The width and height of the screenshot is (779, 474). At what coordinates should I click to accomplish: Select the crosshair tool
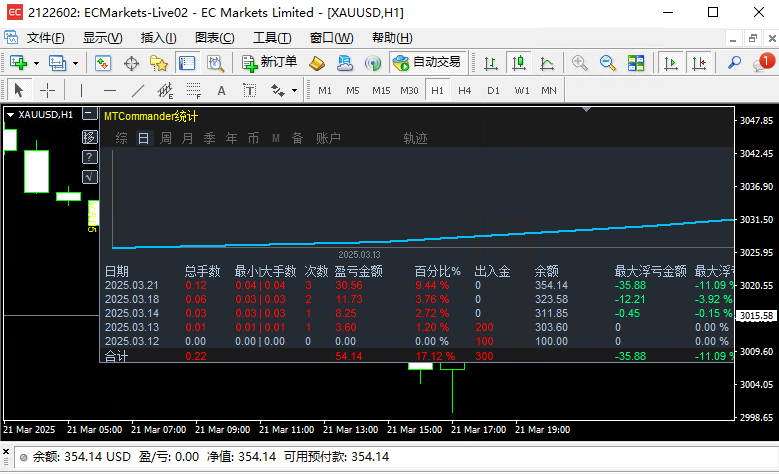[x=47, y=90]
